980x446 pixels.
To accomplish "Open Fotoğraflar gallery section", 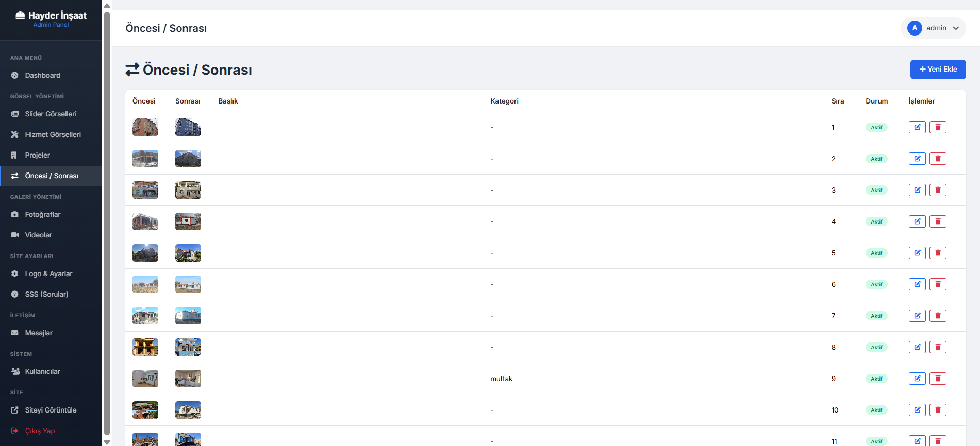I will click(x=51, y=214).
